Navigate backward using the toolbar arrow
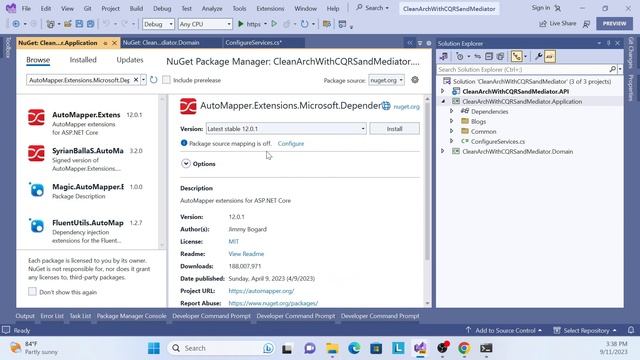This screenshot has height=360, width=640. (x=16, y=24)
